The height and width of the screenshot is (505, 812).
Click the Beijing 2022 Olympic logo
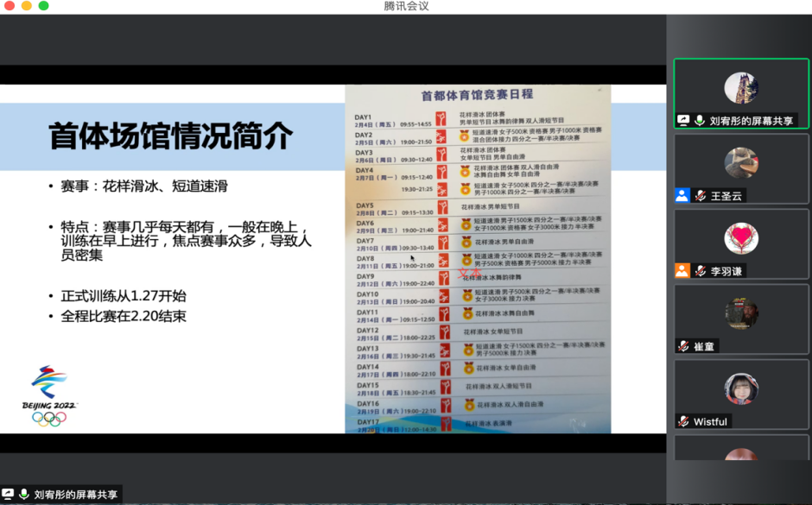click(49, 395)
